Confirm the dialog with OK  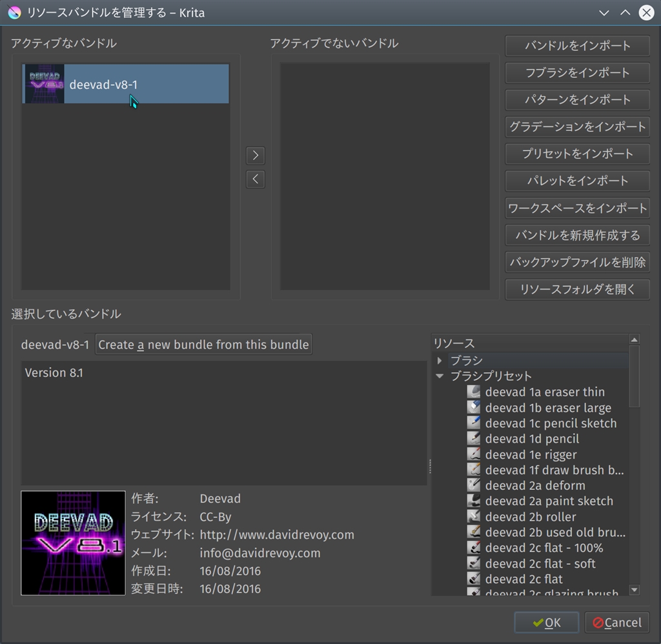pyautogui.click(x=546, y=623)
